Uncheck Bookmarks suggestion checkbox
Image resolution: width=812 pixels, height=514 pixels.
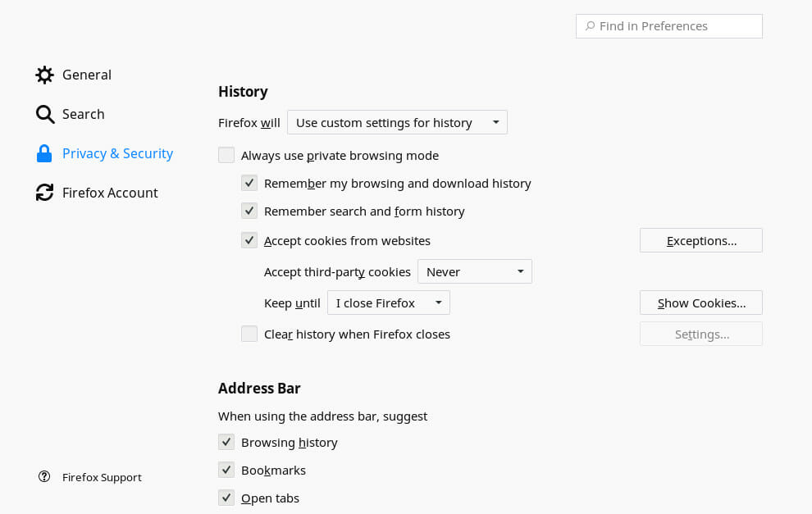click(226, 470)
